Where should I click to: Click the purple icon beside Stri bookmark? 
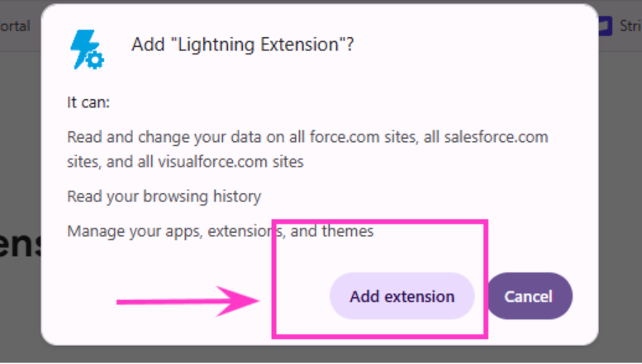pyautogui.click(x=606, y=26)
